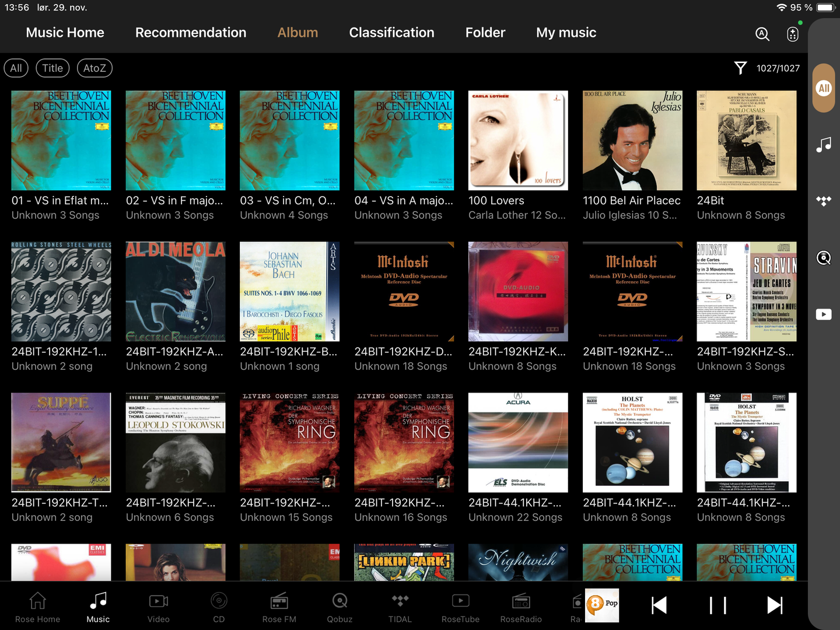Open RoseRadio in the bottom bar
840x630 pixels.
tap(521, 607)
